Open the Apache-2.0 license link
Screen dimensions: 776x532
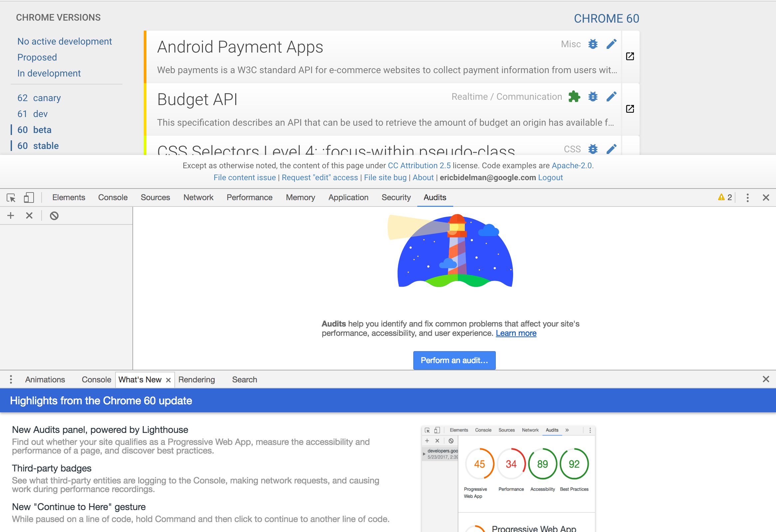click(x=571, y=166)
